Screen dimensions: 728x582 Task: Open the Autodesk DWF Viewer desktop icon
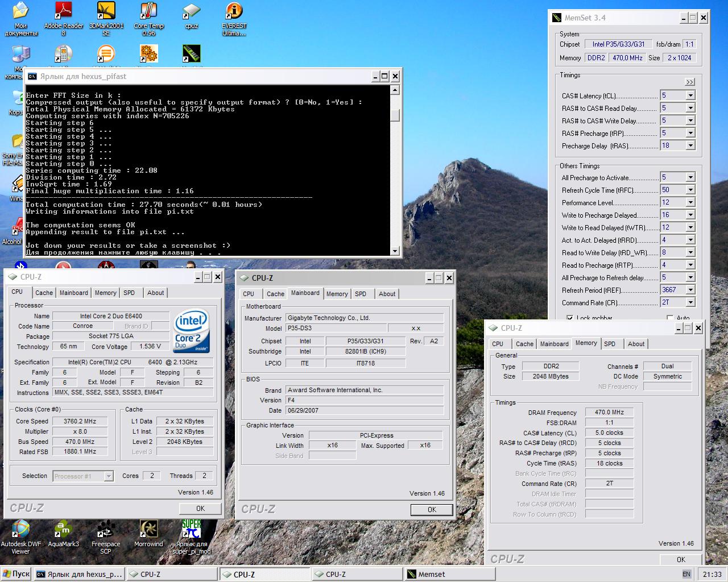[20, 536]
